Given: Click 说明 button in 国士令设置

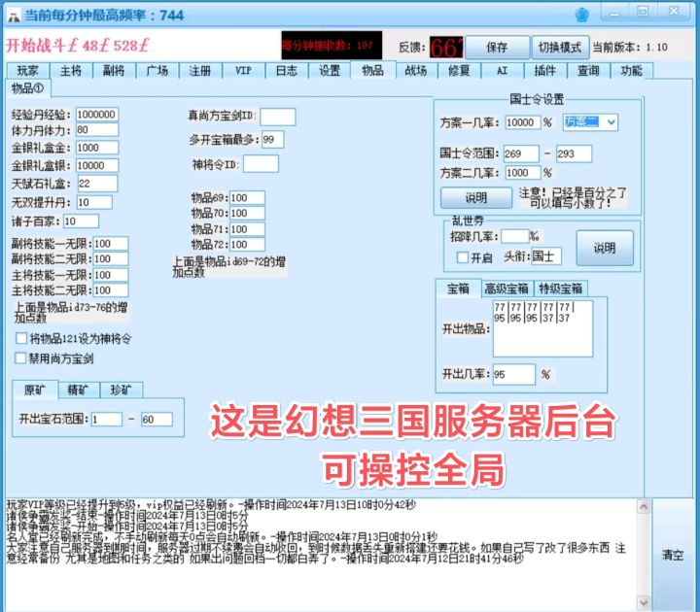Looking at the screenshot, I should tap(476, 197).
